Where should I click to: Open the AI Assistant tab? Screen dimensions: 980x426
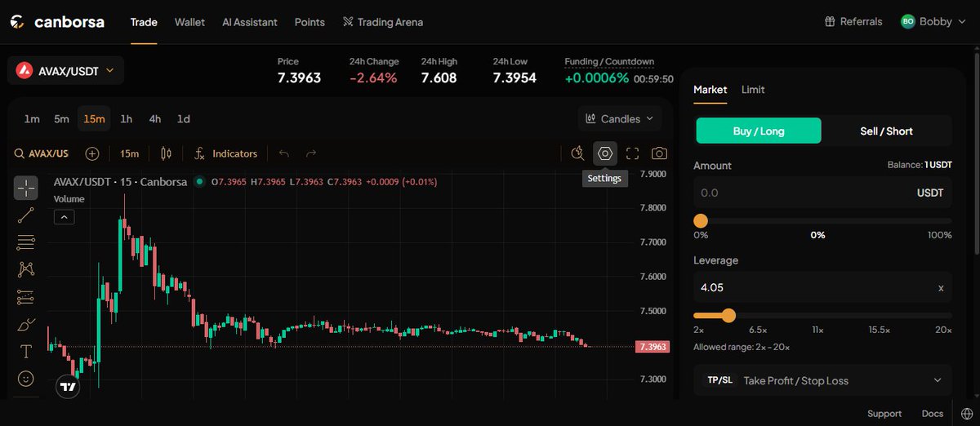250,22
